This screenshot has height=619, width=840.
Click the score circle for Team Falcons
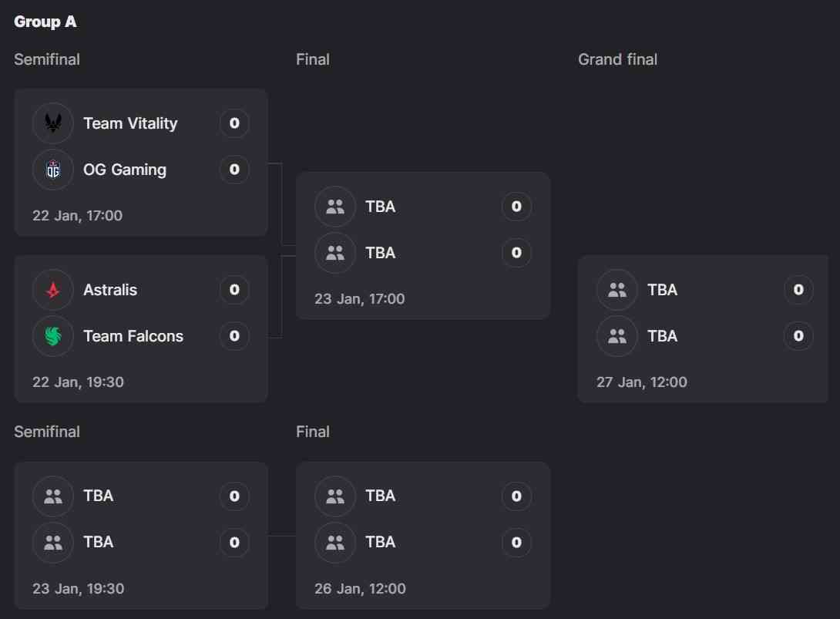[234, 336]
